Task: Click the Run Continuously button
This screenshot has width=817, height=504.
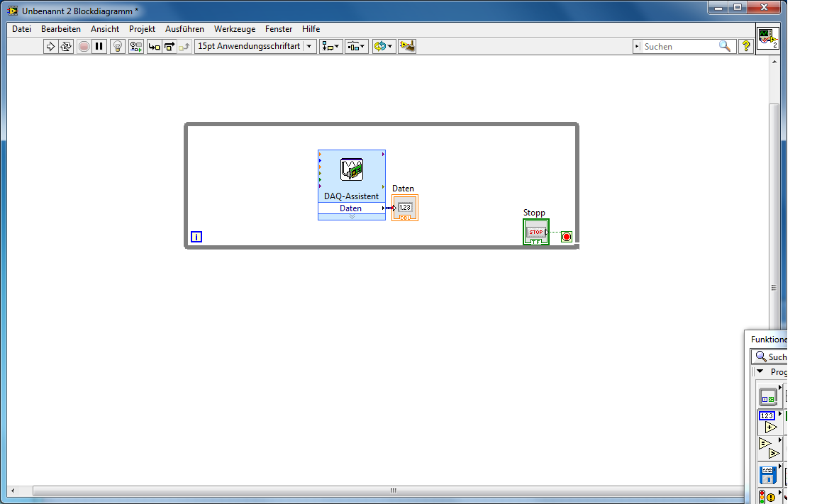Action: (x=66, y=46)
